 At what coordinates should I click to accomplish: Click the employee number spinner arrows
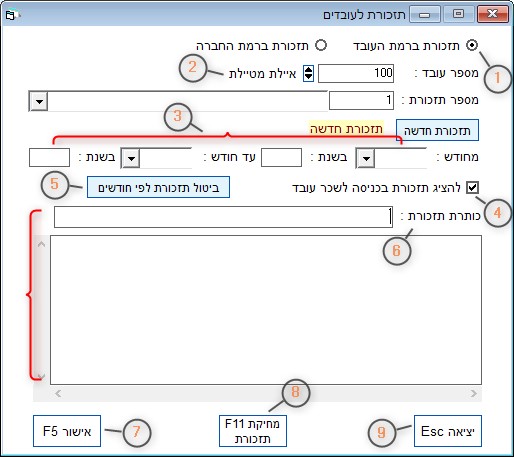click(308, 73)
